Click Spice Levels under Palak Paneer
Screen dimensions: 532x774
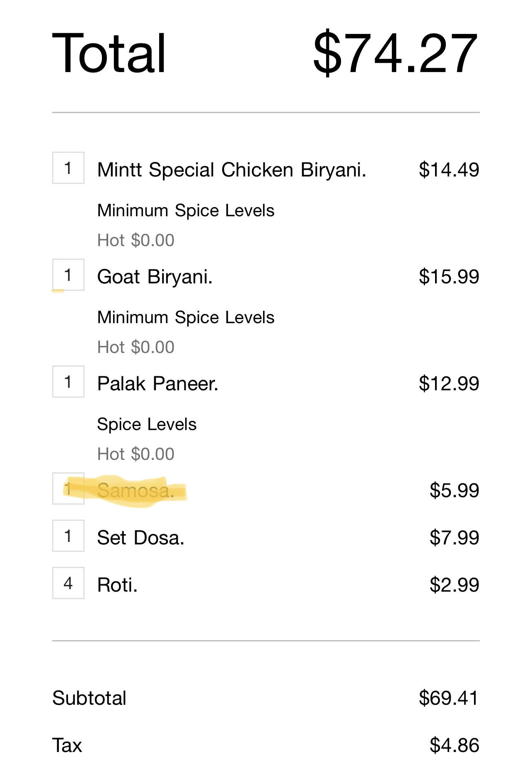point(147,424)
